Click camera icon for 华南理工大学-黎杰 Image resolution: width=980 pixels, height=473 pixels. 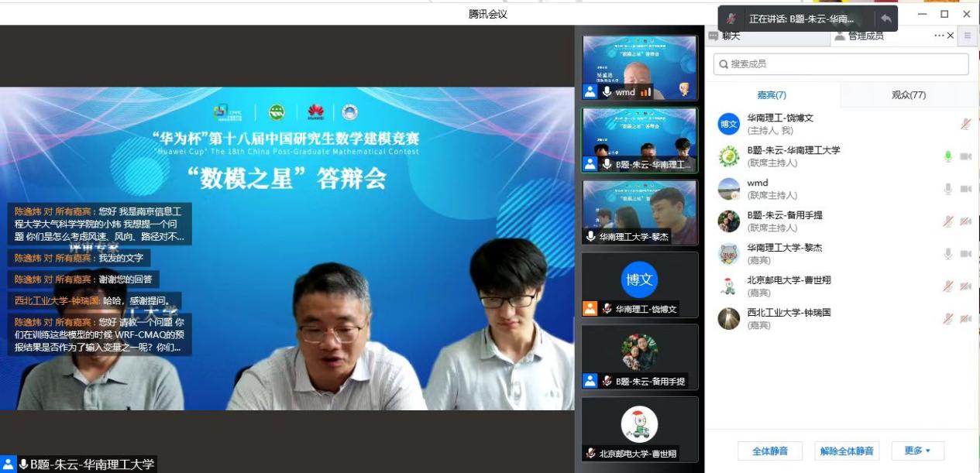965,254
